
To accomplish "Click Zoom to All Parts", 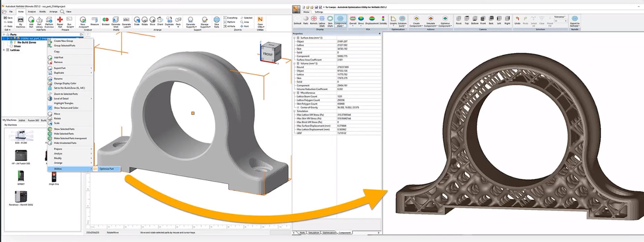I will point(230,26).
